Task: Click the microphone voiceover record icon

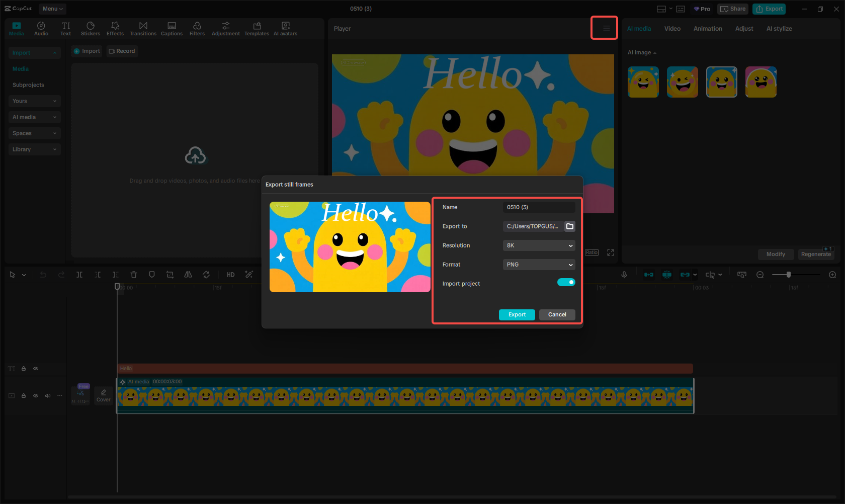Action: pos(624,275)
